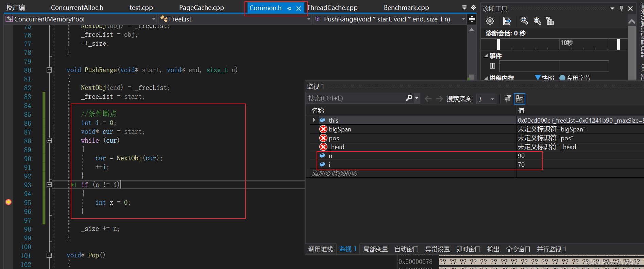Expand the 'this' watch entry
The width and height of the screenshot is (644, 269).
314,120
